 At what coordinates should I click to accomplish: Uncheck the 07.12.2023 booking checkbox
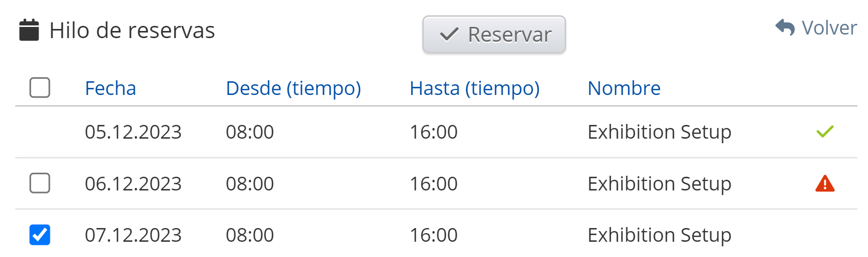(40, 235)
